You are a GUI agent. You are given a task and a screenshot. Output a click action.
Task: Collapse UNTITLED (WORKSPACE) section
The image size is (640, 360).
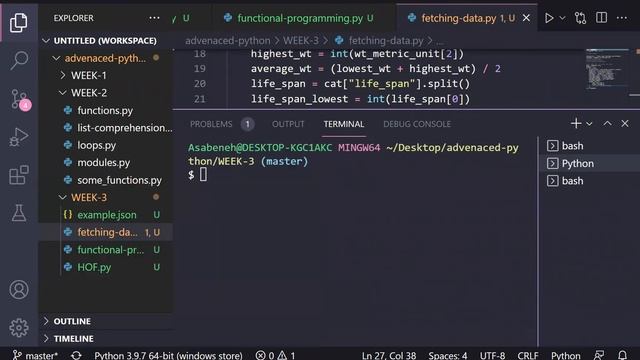[105, 41]
